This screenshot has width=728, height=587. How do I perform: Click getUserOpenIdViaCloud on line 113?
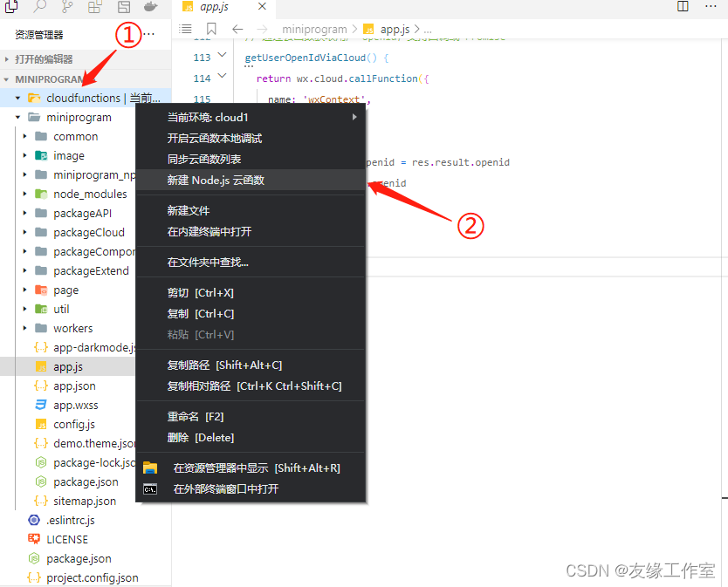point(305,58)
